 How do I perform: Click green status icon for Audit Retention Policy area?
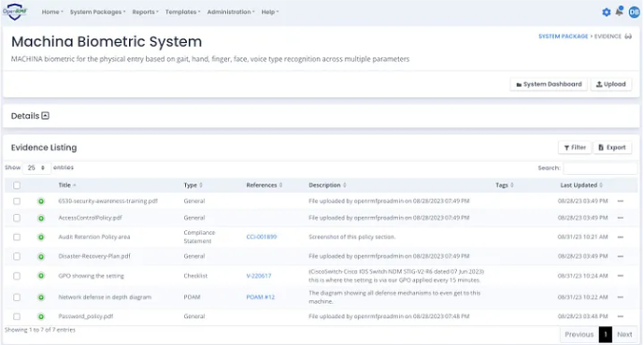point(41,237)
